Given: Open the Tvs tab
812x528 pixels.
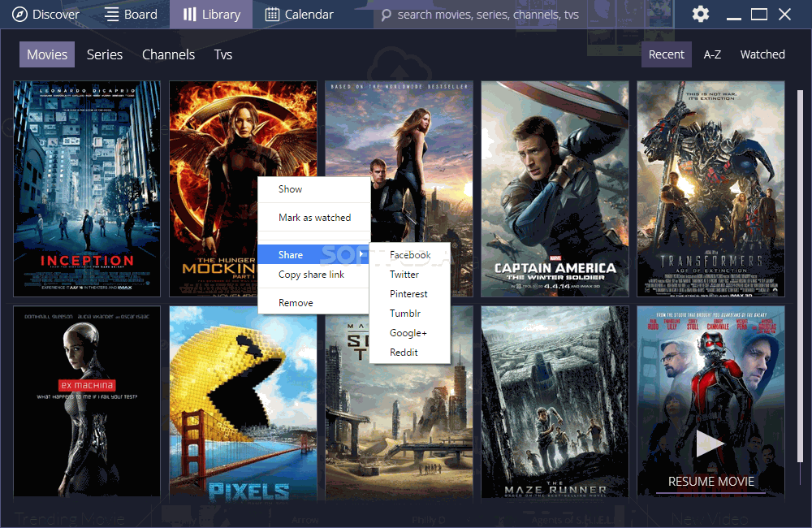Looking at the screenshot, I should pyautogui.click(x=223, y=54).
